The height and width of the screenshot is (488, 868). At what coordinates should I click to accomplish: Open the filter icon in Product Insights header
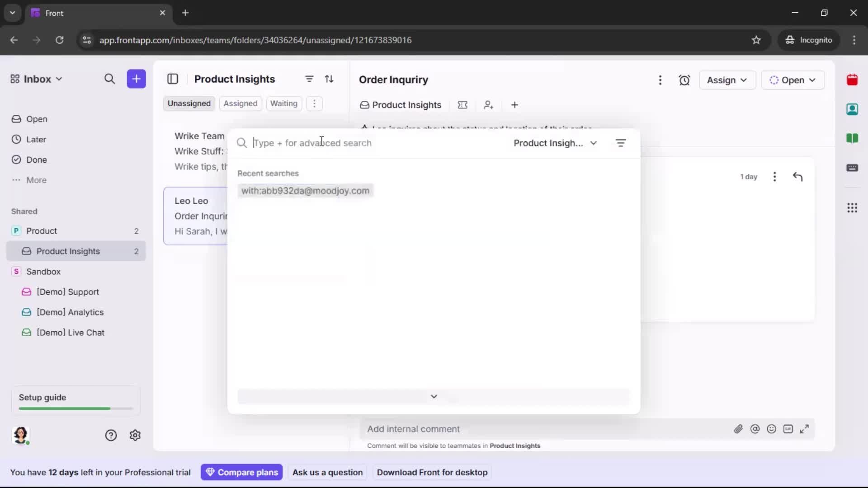coord(309,79)
